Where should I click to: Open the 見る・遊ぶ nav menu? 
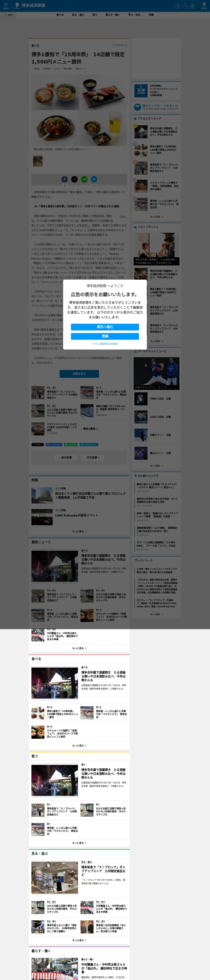point(78,15)
